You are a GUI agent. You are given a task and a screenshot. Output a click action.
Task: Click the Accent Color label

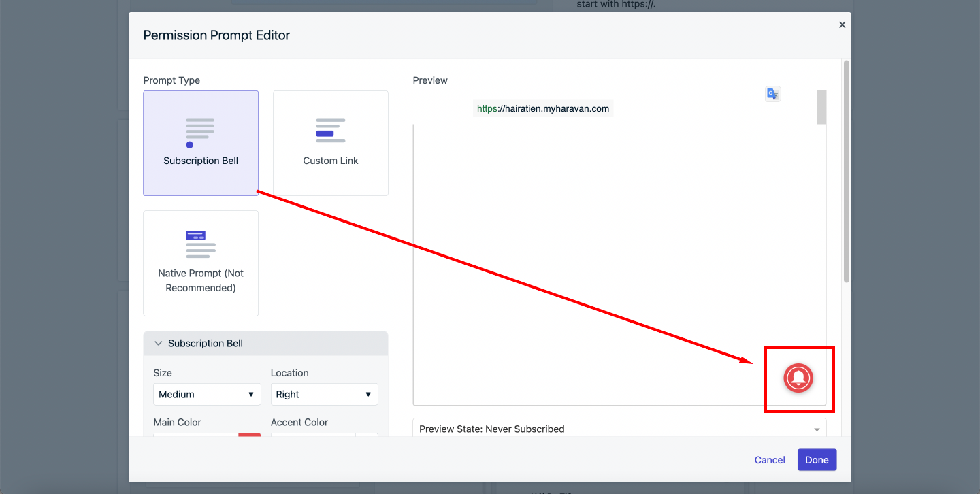(299, 422)
